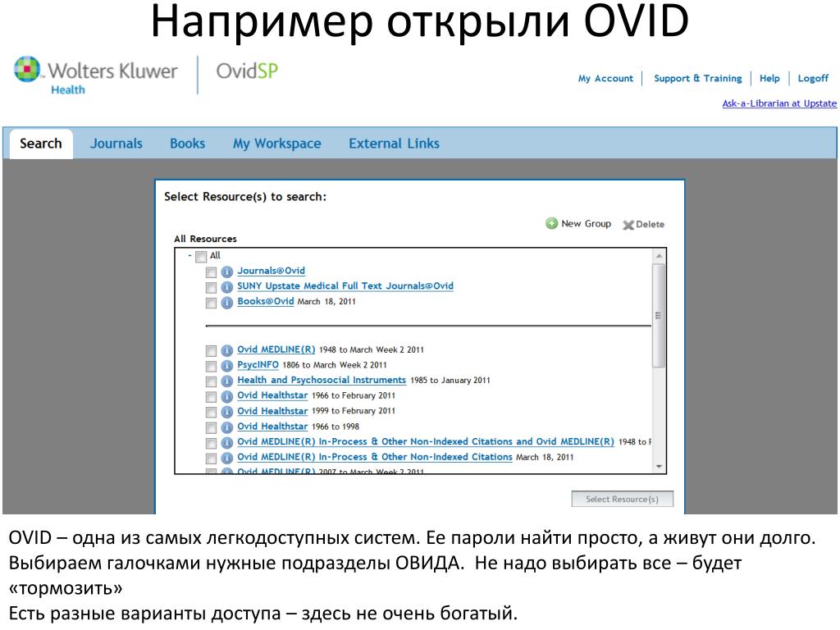Click the resource list scroll-up arrow
Screen dimensions: 840x630
point(659,256)
